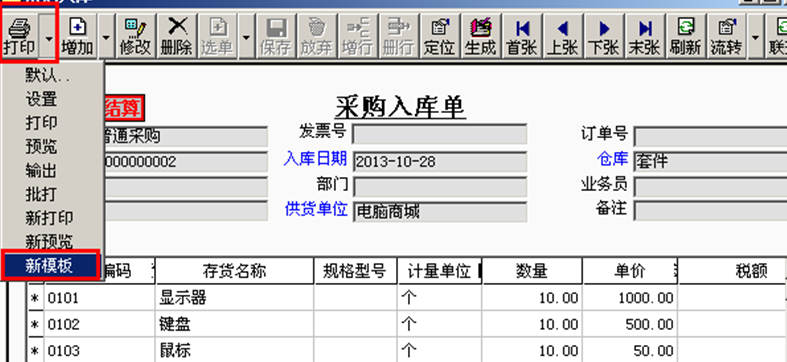The height and width of the screenshot is (362, 787).
Task: Select the cell with code 0103
Action: (x=99, y=350)
